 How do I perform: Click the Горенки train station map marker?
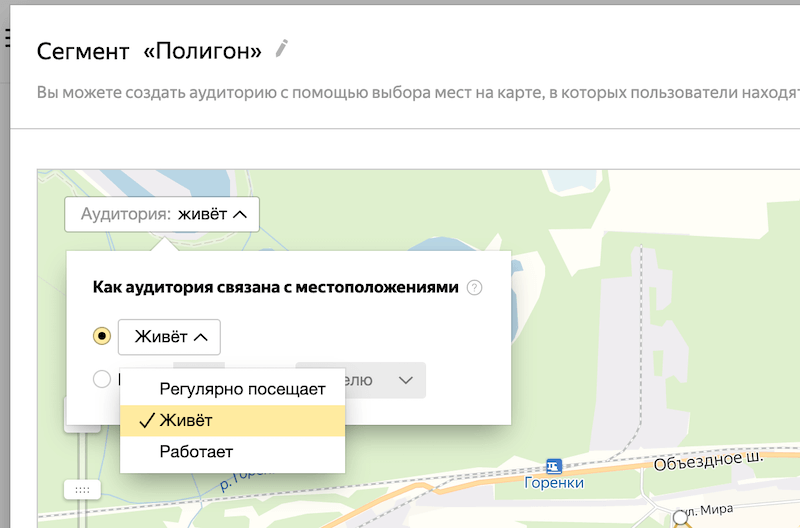[x=554, y=466]
